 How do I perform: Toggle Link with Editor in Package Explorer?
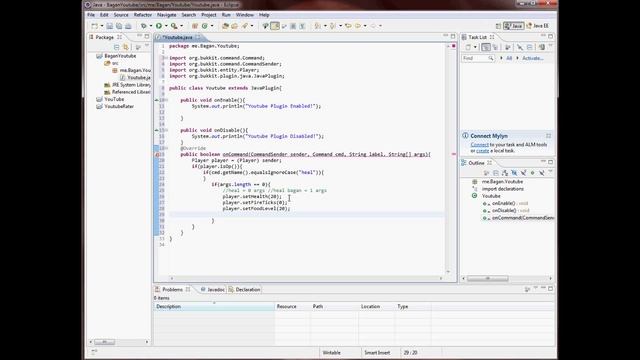(x=126, y=47)
